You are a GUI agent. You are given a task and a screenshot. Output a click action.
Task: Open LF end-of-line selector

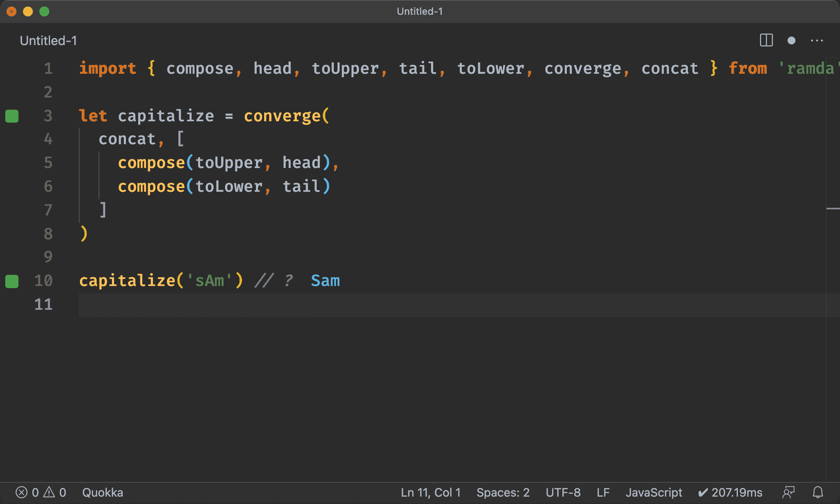click(603, 492)
